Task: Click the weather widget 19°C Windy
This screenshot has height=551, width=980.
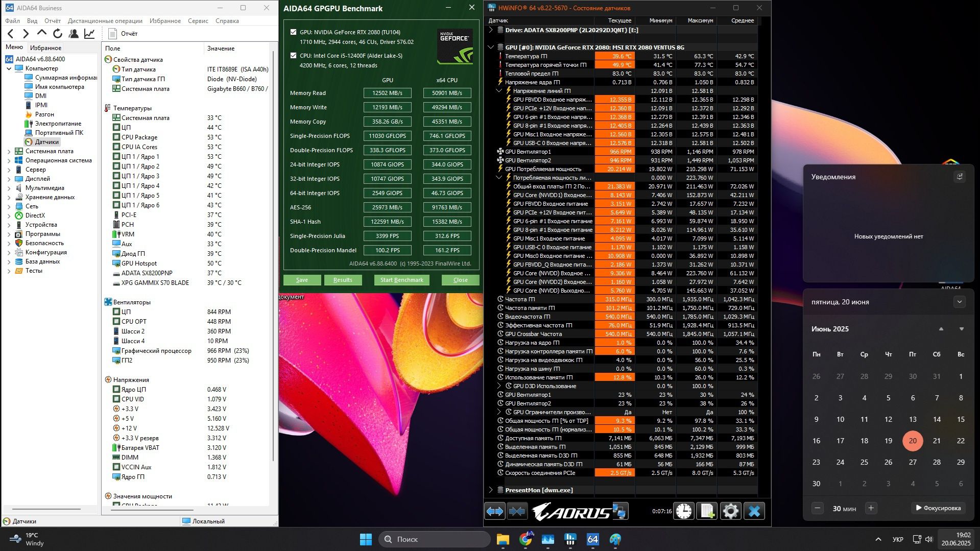Action: click(x=27, y=539)
